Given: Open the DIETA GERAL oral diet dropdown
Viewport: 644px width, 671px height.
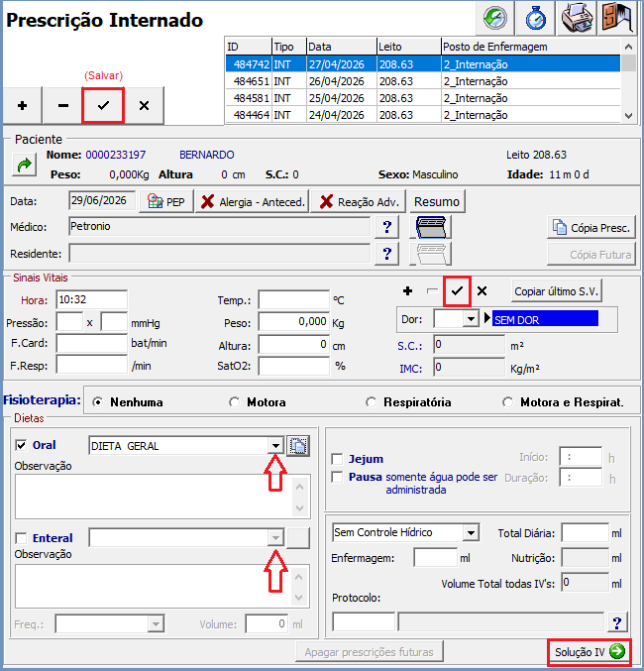Looking at the screenshot, I should 275,446.
